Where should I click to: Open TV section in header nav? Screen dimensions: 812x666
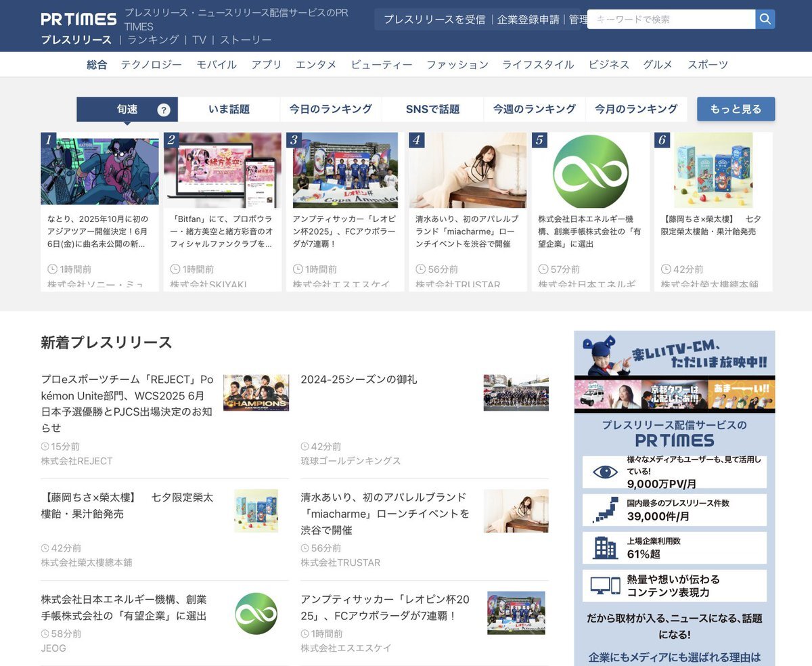[x=199, y=40]
